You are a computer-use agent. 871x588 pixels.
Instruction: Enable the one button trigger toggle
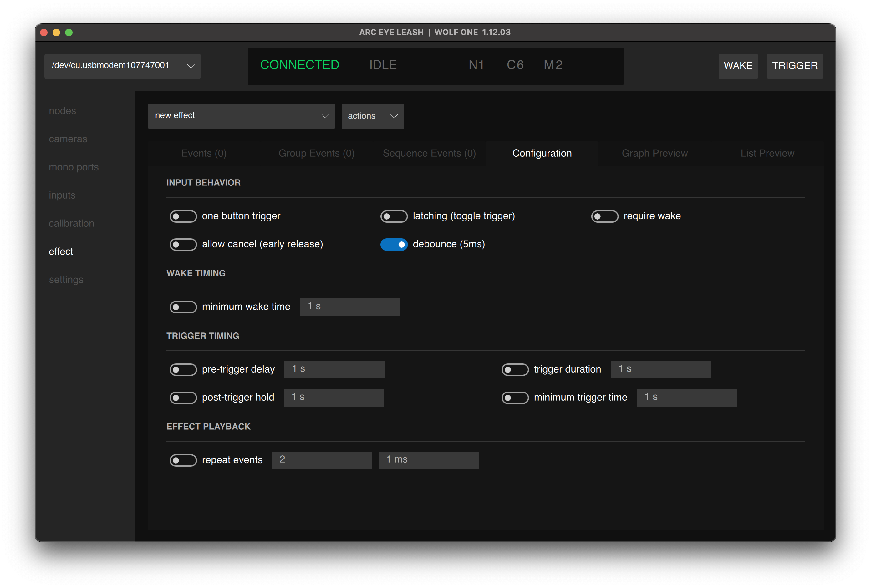183,216
